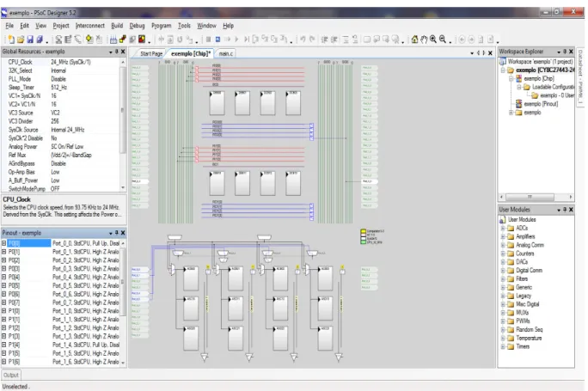
Task: Close the User Modules panel
Action: (571, 210)
